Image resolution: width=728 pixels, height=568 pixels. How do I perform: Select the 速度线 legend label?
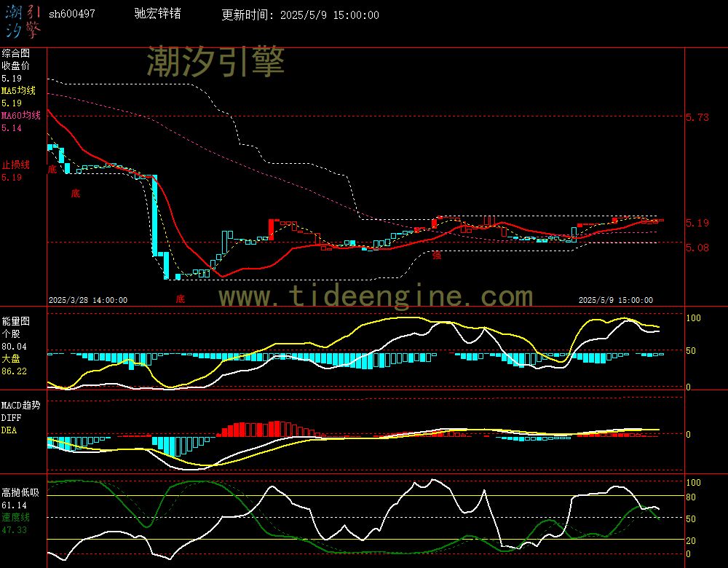click(15, 517)
